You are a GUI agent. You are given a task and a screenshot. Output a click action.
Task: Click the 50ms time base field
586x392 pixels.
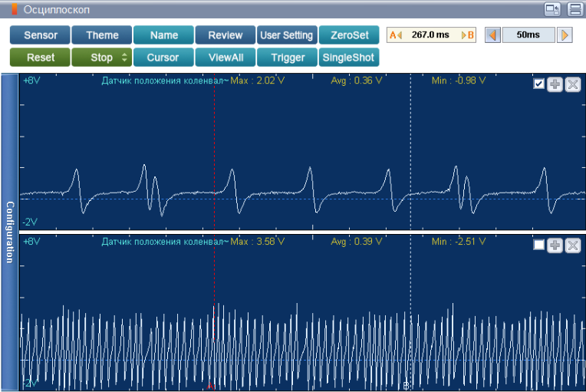pos(528,35)
